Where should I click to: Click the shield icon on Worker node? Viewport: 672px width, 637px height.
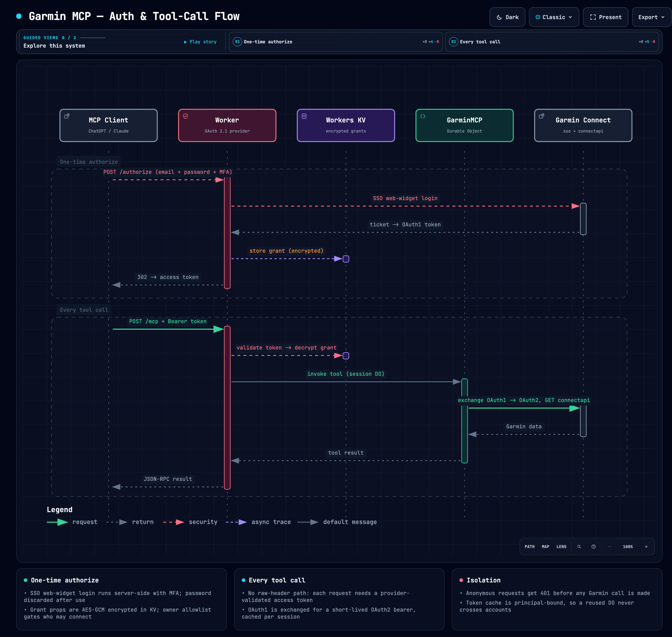click(x=186, y=116)
